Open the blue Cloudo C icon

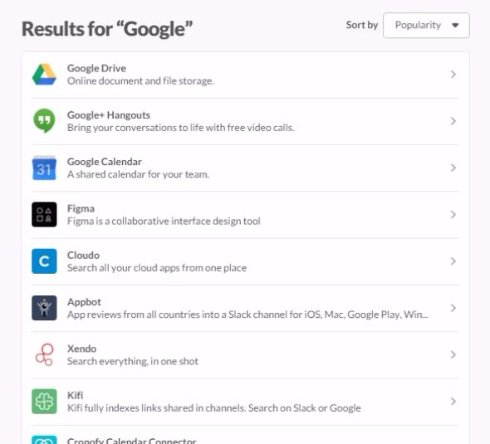44,261
